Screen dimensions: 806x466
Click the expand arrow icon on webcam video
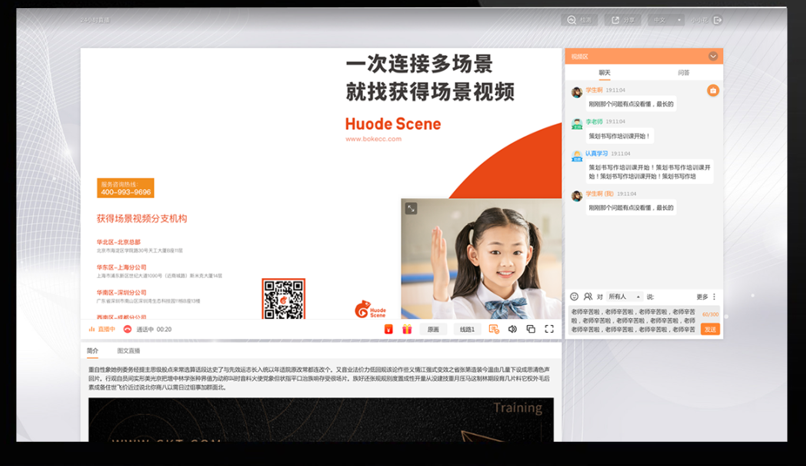(x=411, y=208)
